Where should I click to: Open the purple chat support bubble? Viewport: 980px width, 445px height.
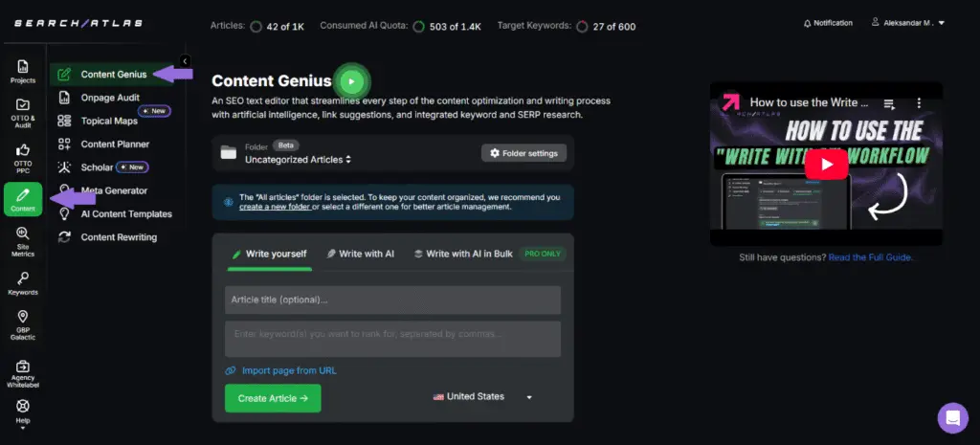(x=952, y=417)
